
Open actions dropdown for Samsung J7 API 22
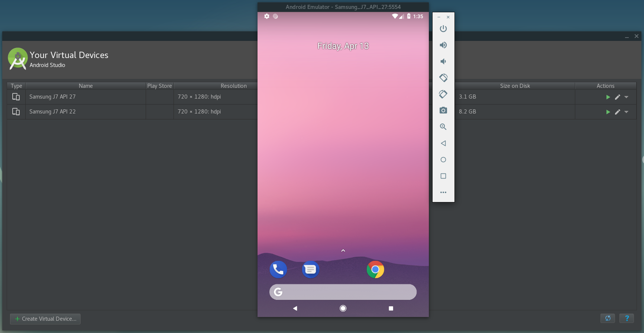pyautogui.click(x=626, y=112)
